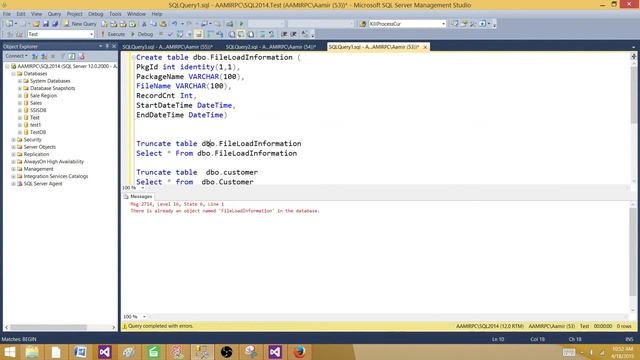This screenshot has height=360, width=640.
Task: Select the Management folder
Action: [38, 169]
